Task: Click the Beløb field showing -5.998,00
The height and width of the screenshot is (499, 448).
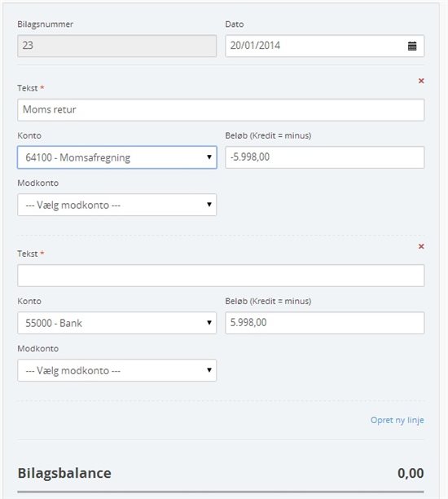Action: (325, 157)
